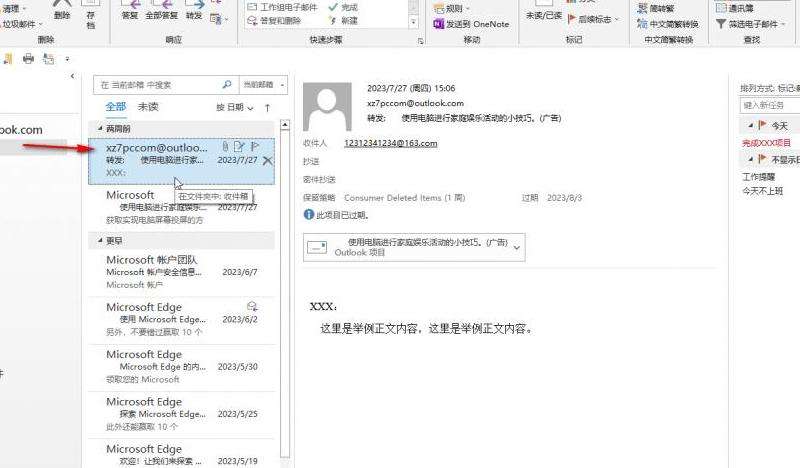The width and height of the screenshot is (800, 468).
Task: Open the 完成XXX项目 task
Action: tap(766, 143)
